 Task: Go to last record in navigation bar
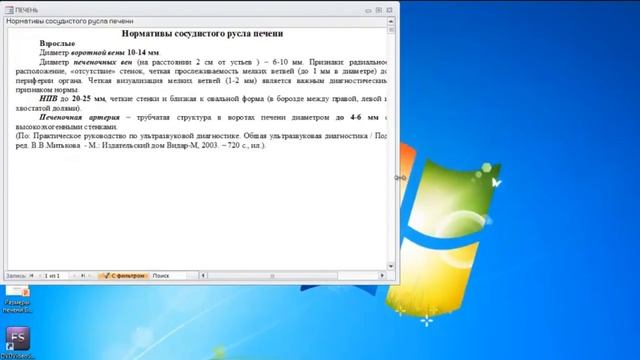coord(83,276)
